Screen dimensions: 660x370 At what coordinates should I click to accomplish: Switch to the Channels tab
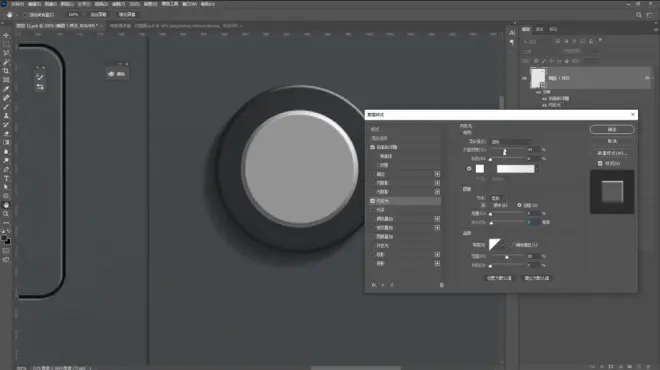(x=540, y=29)
